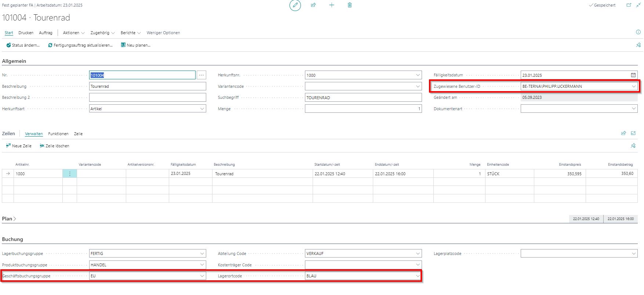Image resolution: width=644 pixels, height=295 pixels.
Task: Click the Einstandspreis cell 350,595
Action: pyautogui.click(x=560, y=174)
